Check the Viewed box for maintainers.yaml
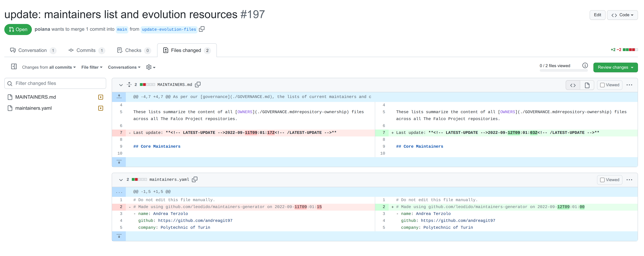 [603, 180]
